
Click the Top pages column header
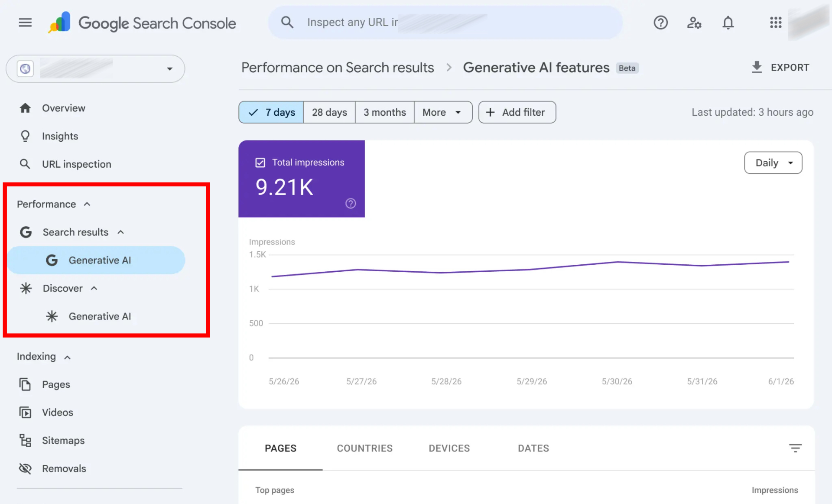coord(275,490)
